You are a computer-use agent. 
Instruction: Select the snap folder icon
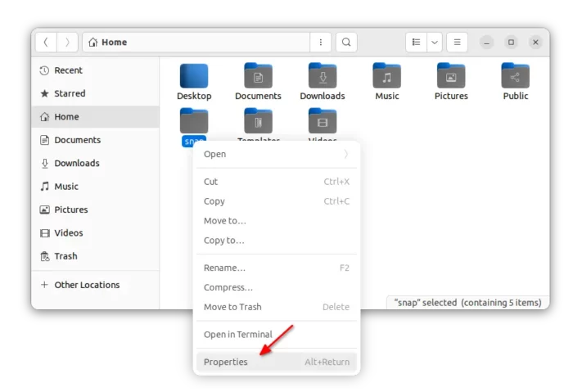click(x=194, y=121)
